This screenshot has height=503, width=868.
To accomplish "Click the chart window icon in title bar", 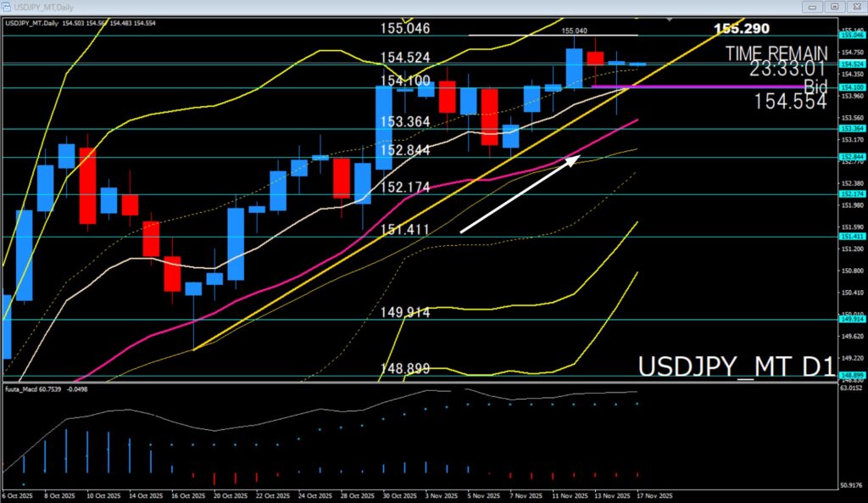I will click(7, 7).
